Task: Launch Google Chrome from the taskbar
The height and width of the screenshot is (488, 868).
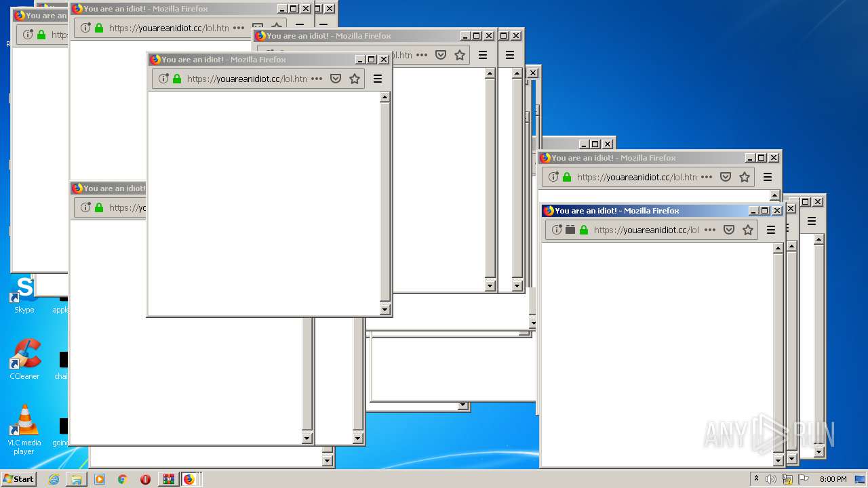Action: click(x=123, y=479)
